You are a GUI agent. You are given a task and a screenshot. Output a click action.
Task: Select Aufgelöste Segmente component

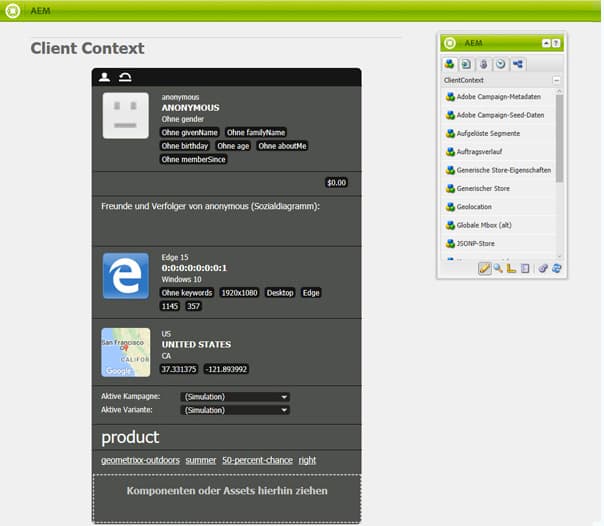[x=498, y=133]
